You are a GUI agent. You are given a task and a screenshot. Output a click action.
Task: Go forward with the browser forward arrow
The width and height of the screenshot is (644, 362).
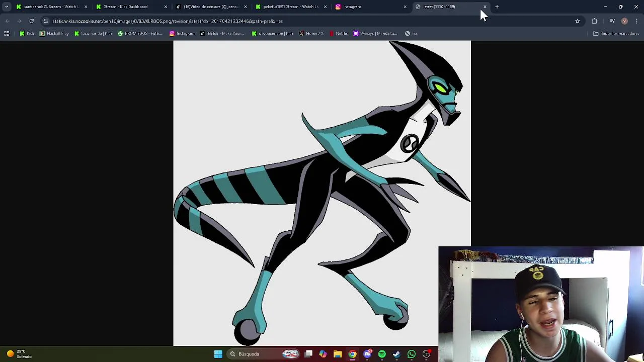point(19,21)
